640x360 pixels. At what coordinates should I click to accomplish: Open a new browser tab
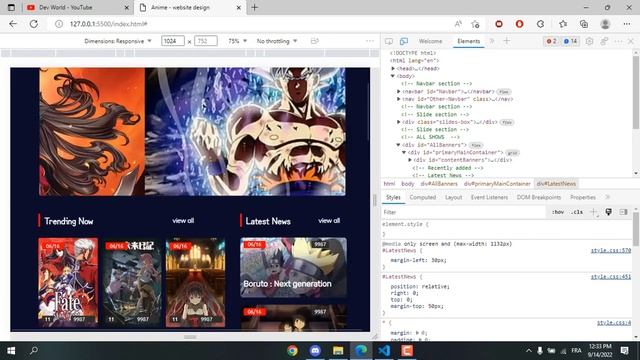click(255, 7)
